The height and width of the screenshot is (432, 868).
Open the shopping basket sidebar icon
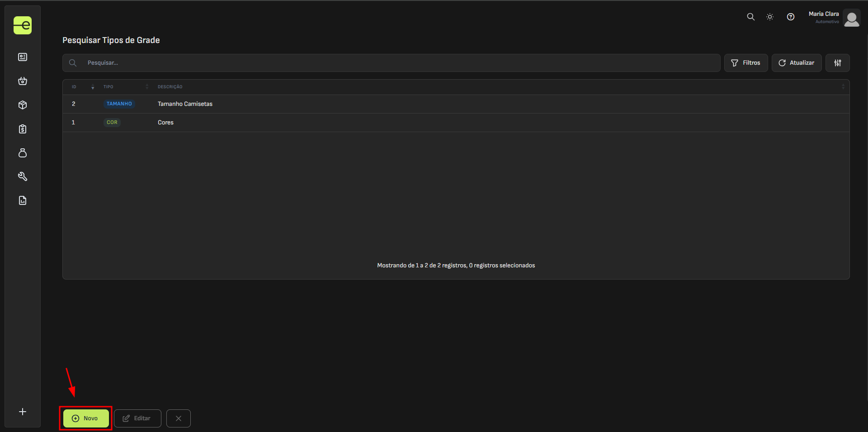(23, 81)
